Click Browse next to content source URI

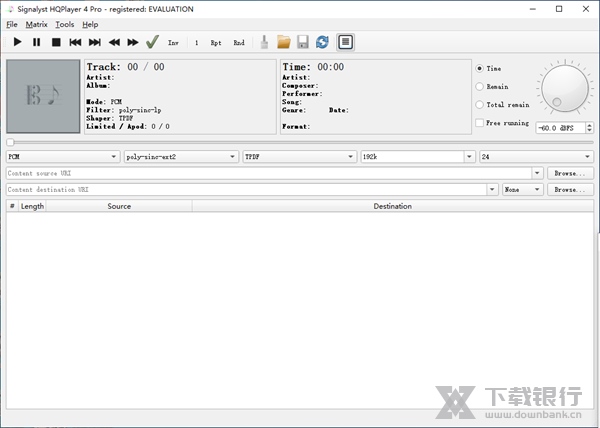569,173
